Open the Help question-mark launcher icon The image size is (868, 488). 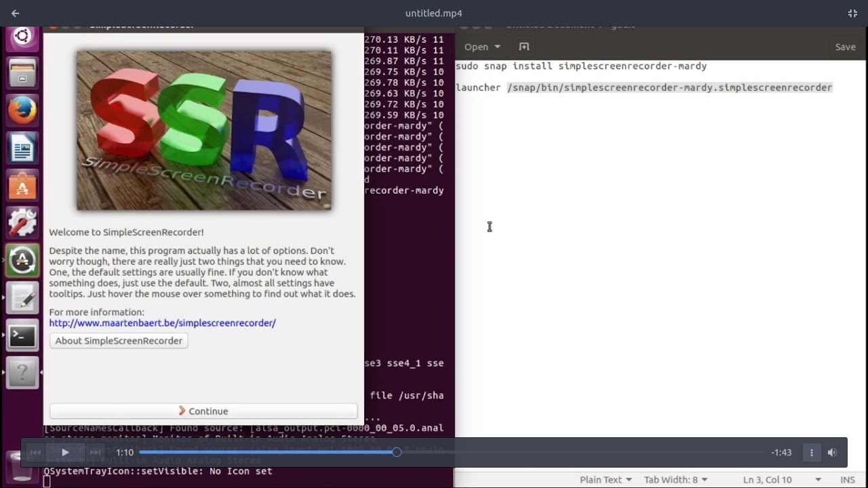pos(22,372)
